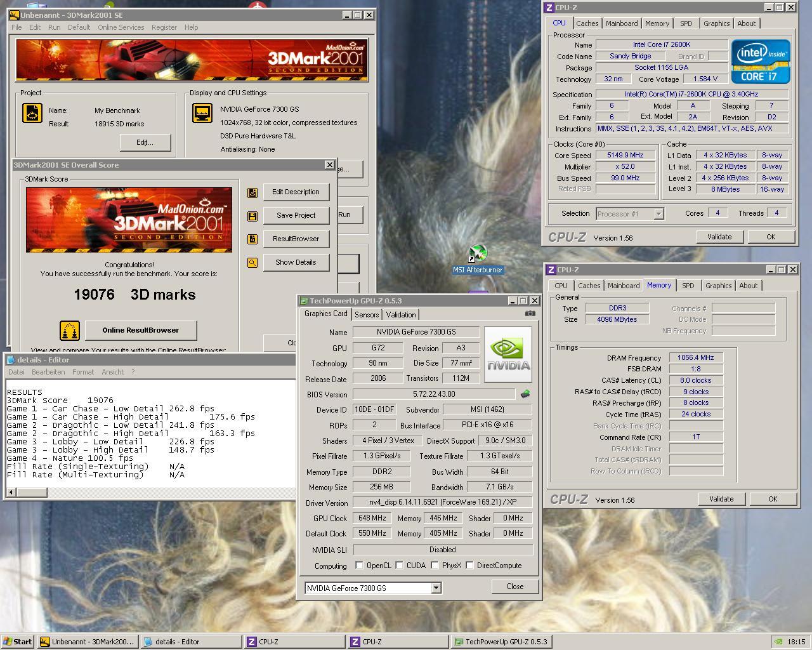Click the Game 4 - Nature result line
812x650 pixels.
pos(70,458)
